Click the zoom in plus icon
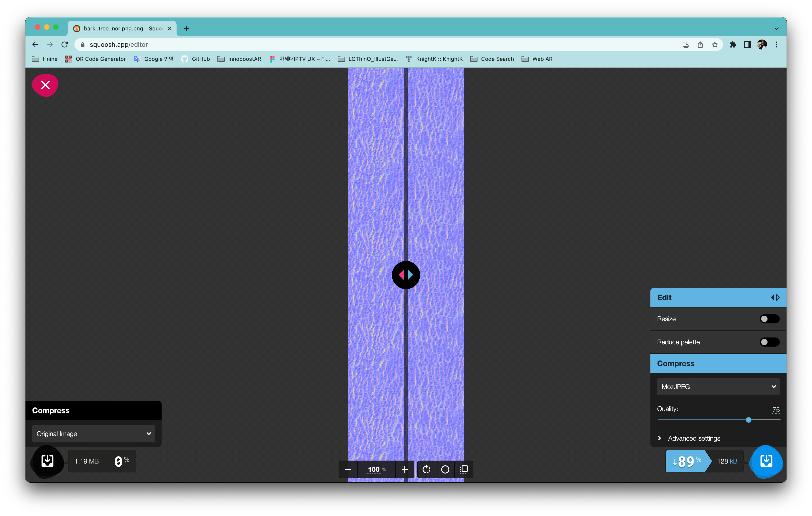This screenshot has width=812, height=516. coord(405,469)
